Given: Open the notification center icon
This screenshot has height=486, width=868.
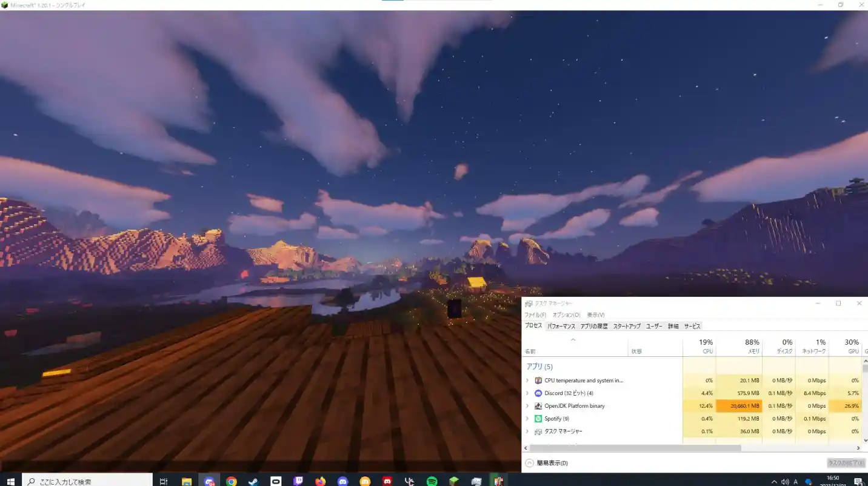Looking at the screenshot, I should pyautogui.click(x=858, y=482).
